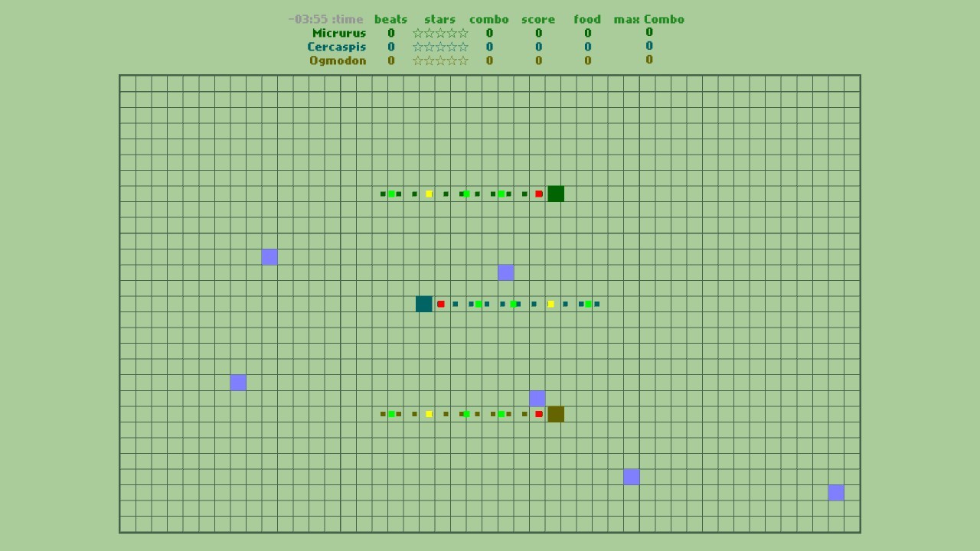Click the beats column header
This screenshot has width=980, height=551.
(391, 19)
